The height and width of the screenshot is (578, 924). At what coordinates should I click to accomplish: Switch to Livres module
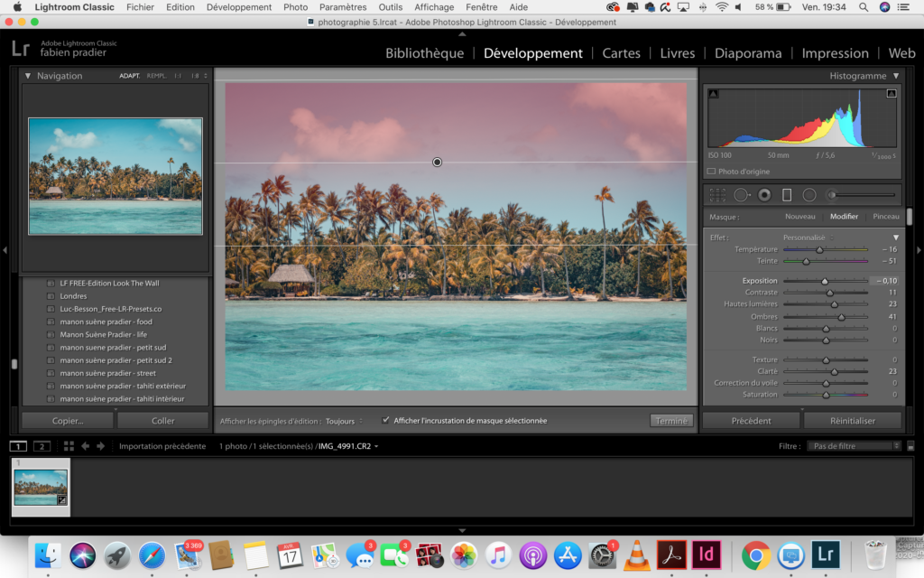tap(677, 53)
